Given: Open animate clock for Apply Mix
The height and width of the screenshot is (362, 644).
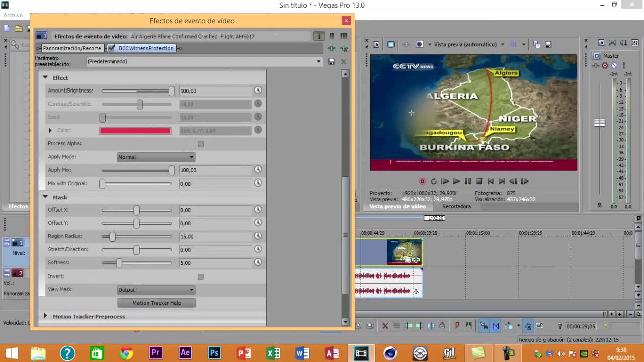Looking at the screenshot, I should coord(258,170).
